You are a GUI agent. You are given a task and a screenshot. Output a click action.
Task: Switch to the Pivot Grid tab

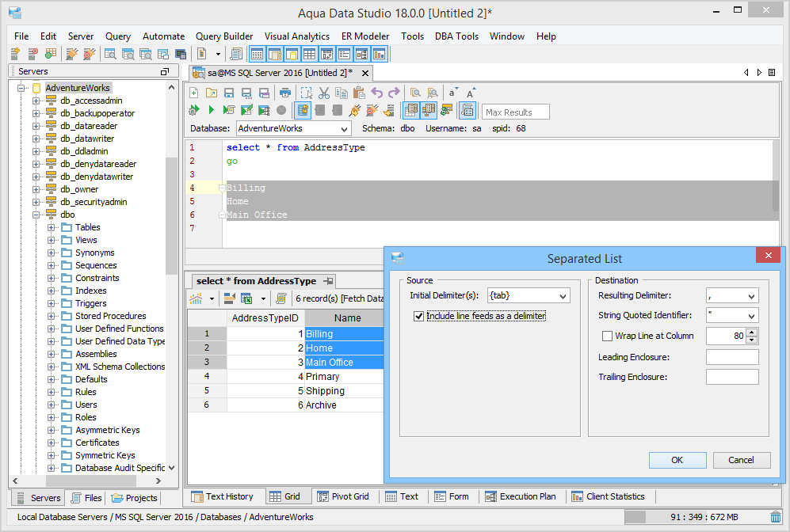click(x=344, y=496)
